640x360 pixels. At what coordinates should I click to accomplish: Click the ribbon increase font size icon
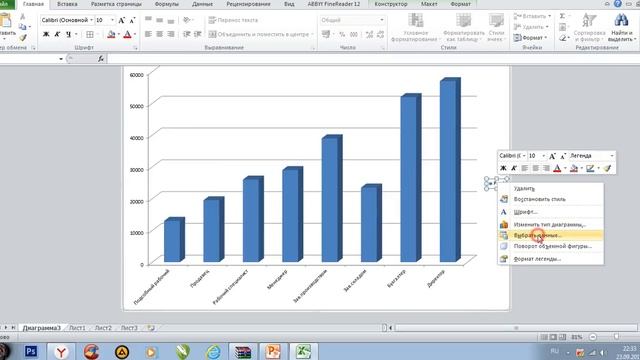[122, 20]
